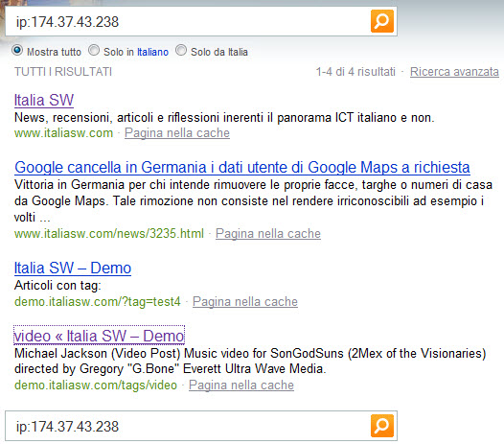Screen dimensions: 504x444
Task: Click the '1-4 di 4 risultati' count
Action: [x=355, y=72]
